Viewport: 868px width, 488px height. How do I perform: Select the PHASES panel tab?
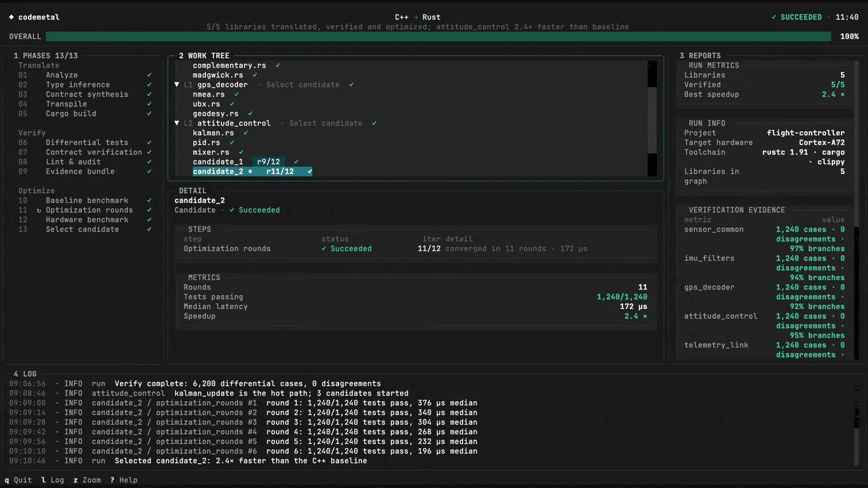click(x=46, y=55)
